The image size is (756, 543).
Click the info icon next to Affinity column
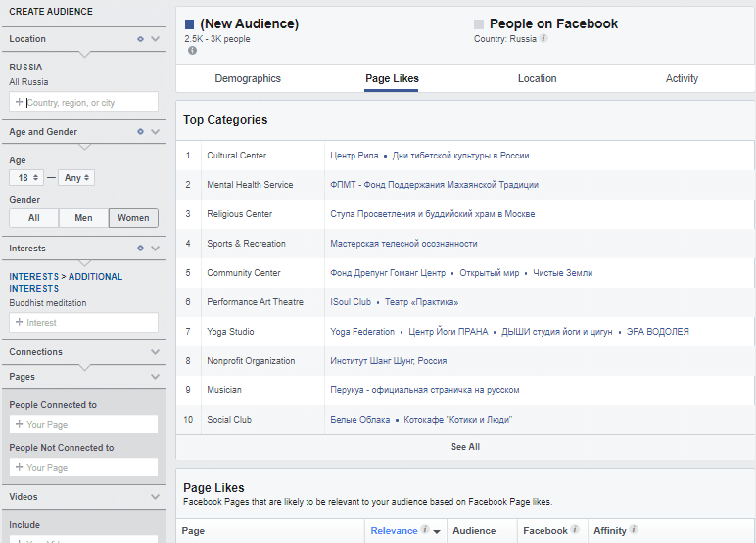tap(634, 529)
